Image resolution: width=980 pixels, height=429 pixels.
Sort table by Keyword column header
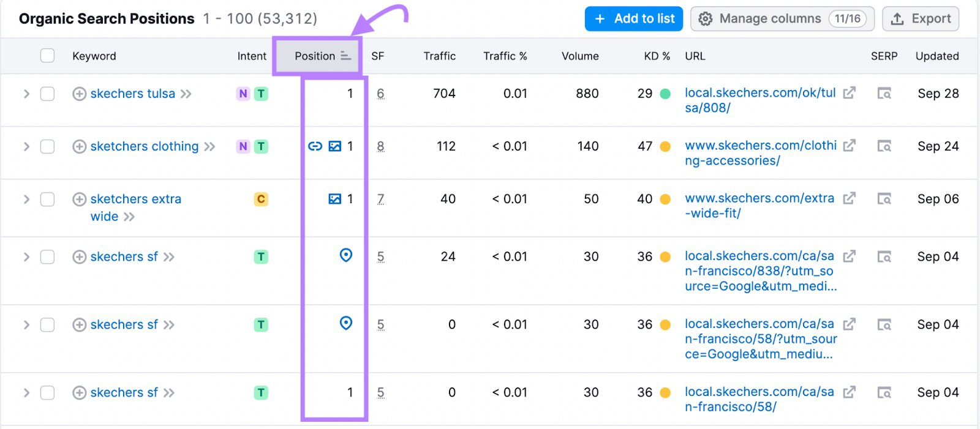click(94, 56)
